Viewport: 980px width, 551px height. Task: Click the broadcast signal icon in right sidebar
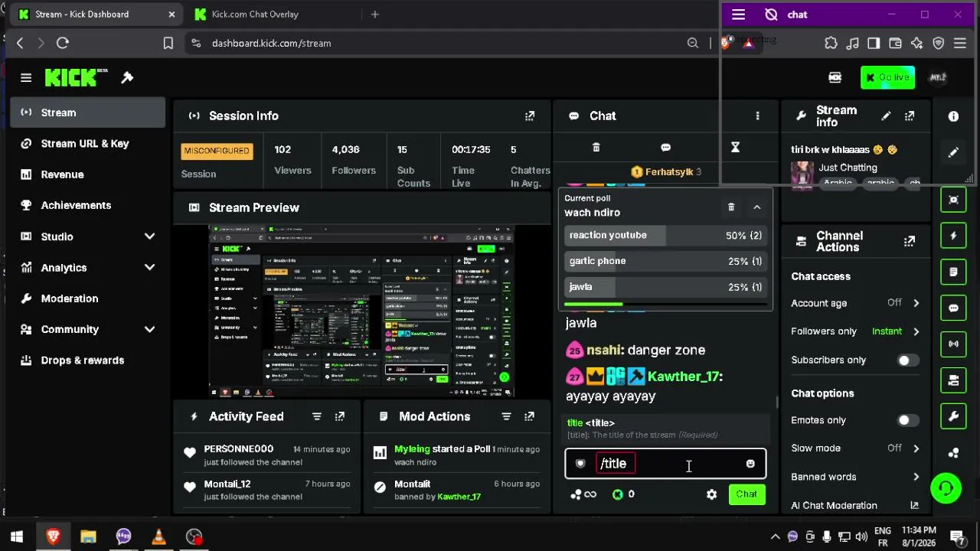(953, 344)
